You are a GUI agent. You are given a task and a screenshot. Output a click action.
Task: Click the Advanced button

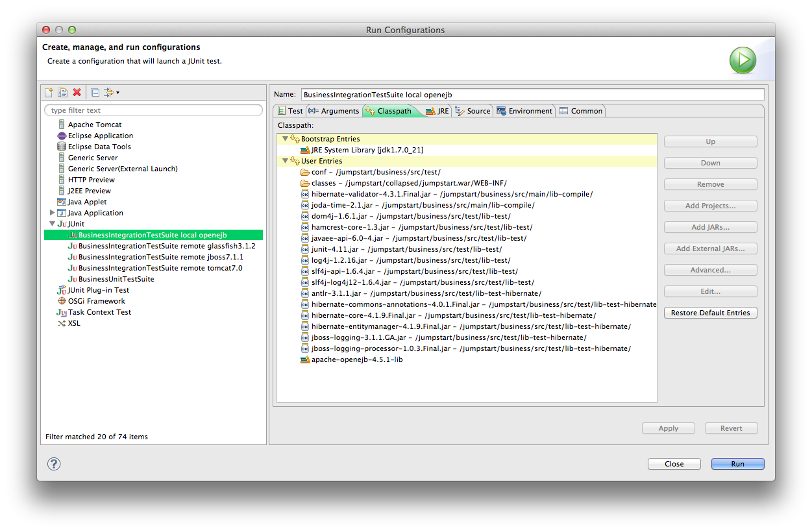point(710,270)
